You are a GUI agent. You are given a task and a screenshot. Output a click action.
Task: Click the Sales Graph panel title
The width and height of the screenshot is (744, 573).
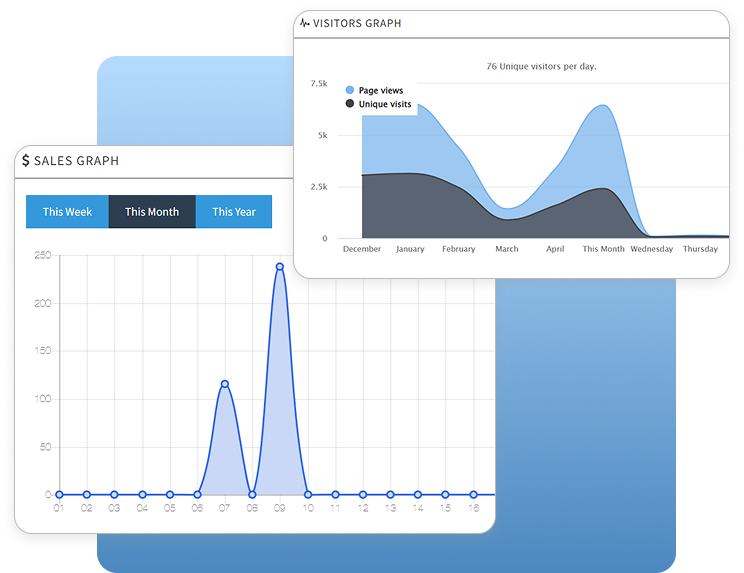76,160
